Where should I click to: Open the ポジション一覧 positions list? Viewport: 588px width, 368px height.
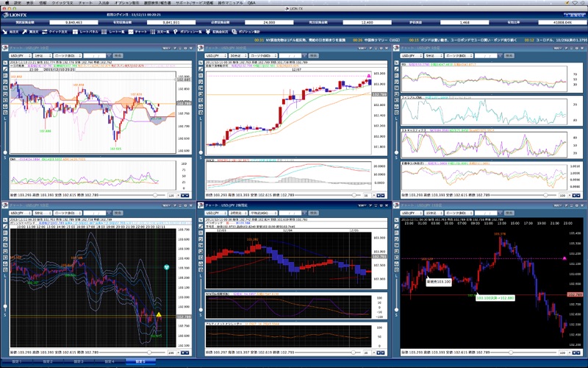click(187, 32)
